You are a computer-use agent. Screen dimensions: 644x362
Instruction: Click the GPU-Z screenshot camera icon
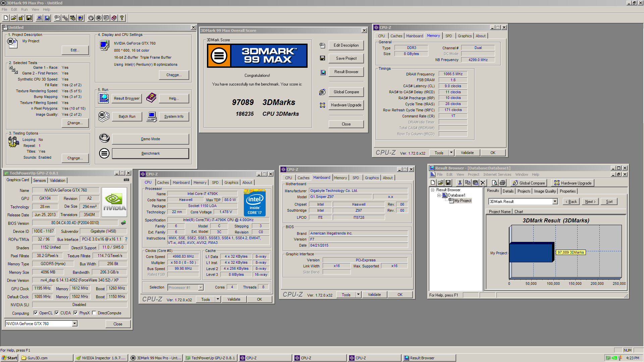click(x=126, y=180)
